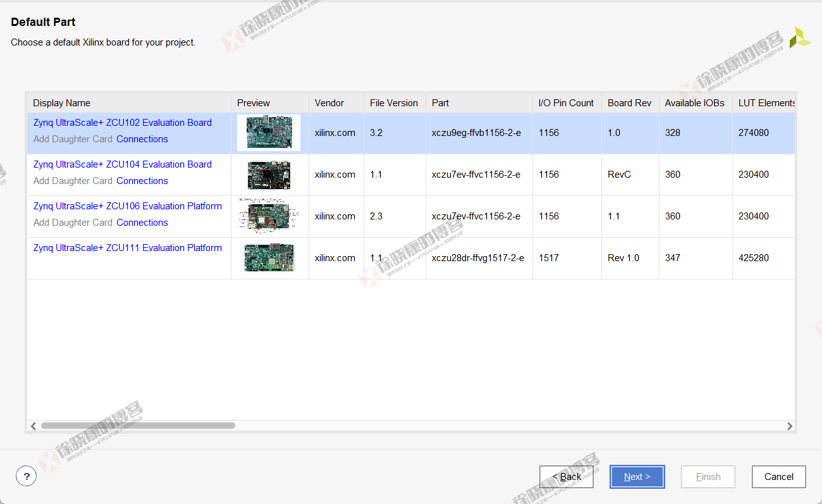Click horizontal scrollbar right arrow

[x=790, y=426]
